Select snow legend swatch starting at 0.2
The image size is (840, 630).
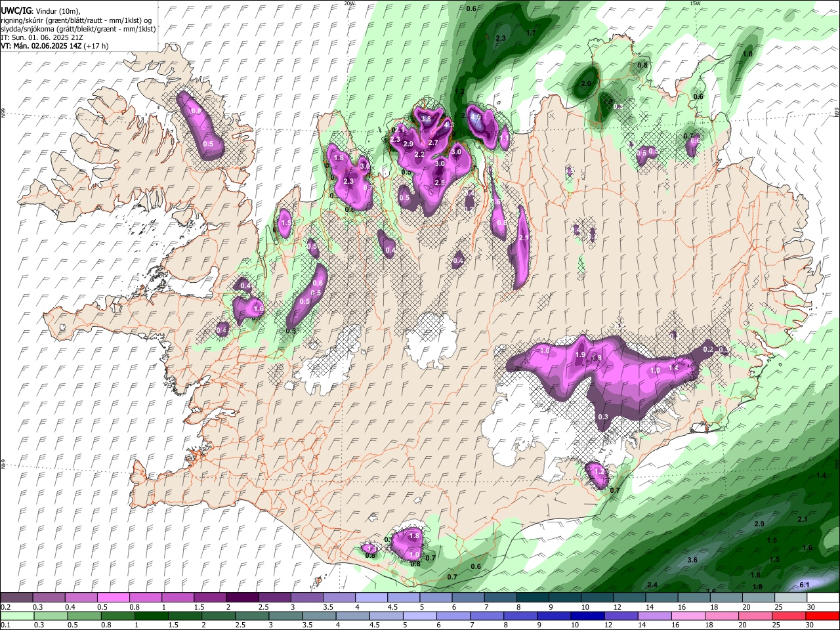tap(16, 597)
